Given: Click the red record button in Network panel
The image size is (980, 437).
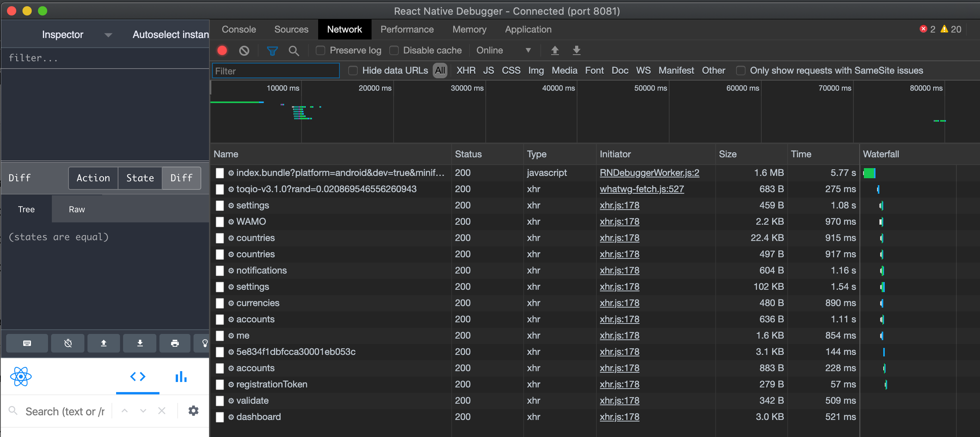Looking at the screenshot, I should pyautogui.click(x=223, y=51).
